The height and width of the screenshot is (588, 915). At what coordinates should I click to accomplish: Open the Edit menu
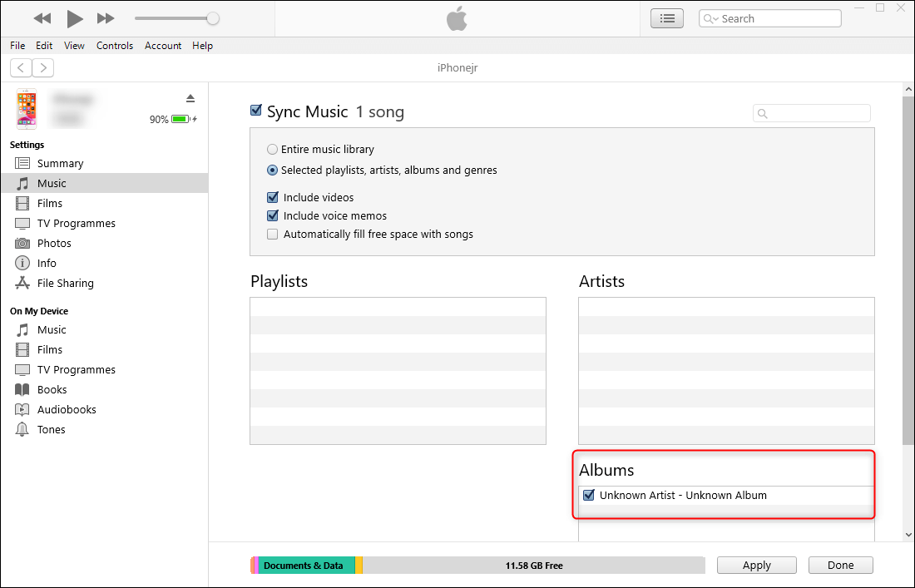[44, 46]
